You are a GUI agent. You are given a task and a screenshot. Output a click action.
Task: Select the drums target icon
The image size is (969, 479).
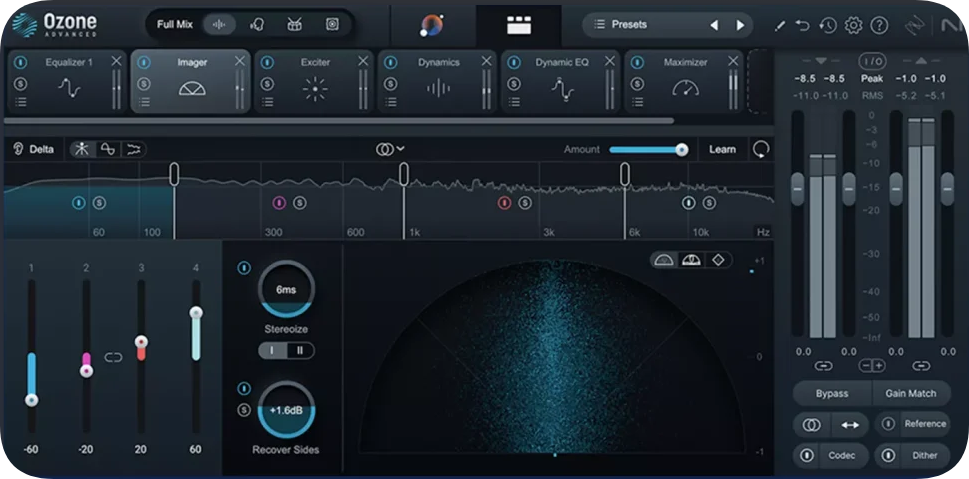click(x=294, y=25)
